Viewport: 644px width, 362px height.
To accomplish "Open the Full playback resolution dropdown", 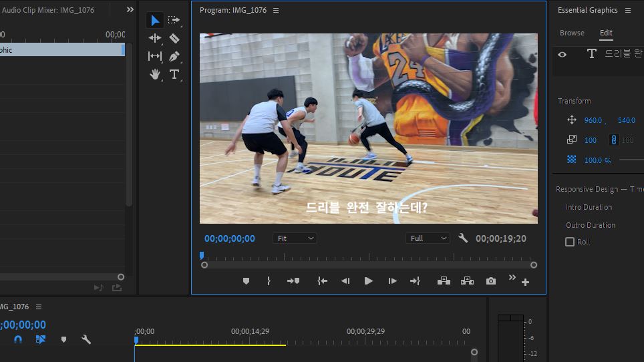I will 428,238.
